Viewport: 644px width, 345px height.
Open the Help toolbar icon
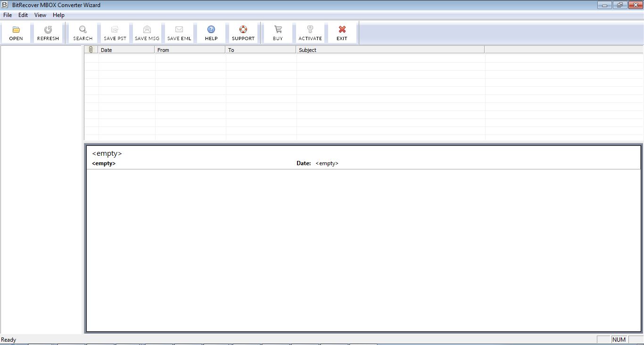click(x=211, y=33)
